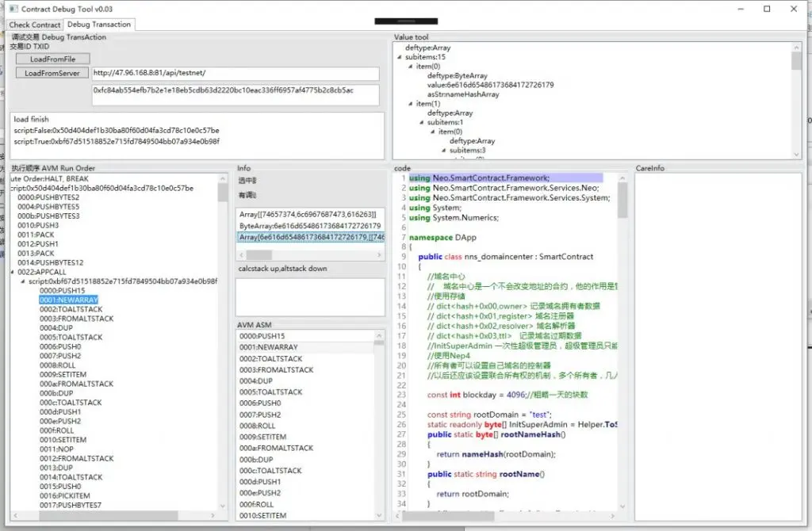Collapse the script:0xbf67d51518852e... node
Viewport: 812px width, 531px height.
[x=23, y=281]
